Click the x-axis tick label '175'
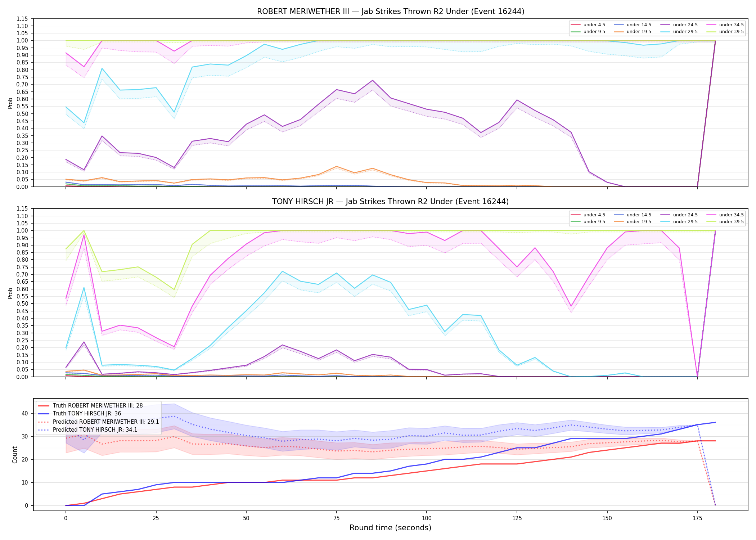Screen dimensions: 756x540 pyautogui.click(x=697, y=518)
